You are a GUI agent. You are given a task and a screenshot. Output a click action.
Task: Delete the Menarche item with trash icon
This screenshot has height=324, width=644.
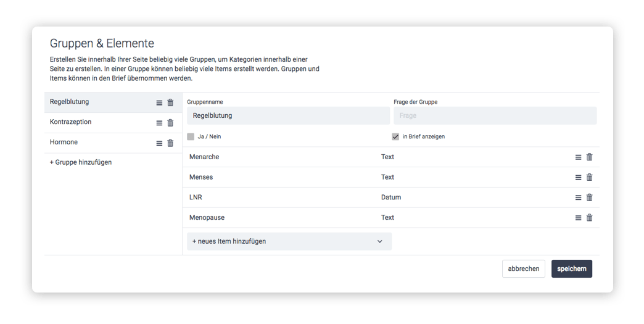pos(589,157)
